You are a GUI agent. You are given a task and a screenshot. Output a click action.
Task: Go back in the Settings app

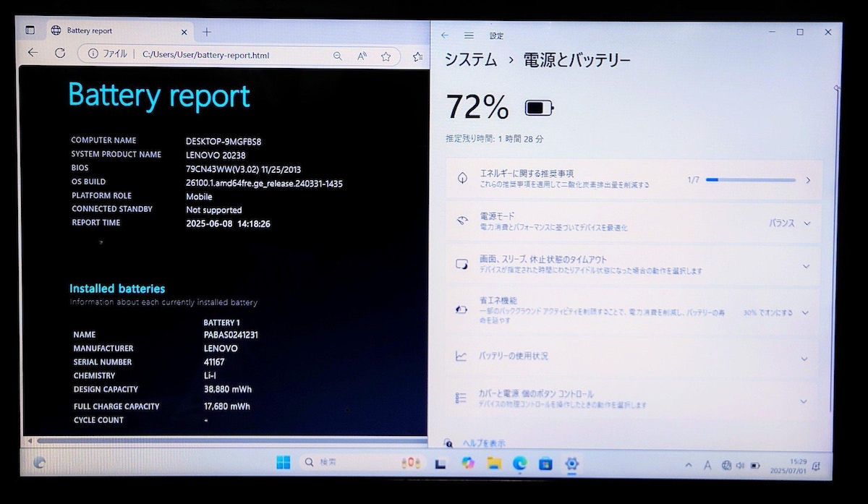click(445, 35)
